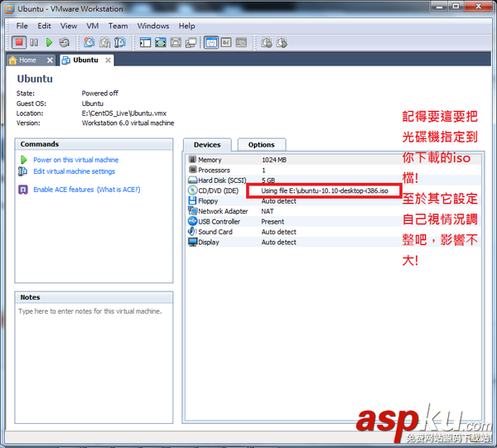Select the USB Controller device row
Image resolution: width=497 pixels, height=448 pixels.
[x=334, y=221]
